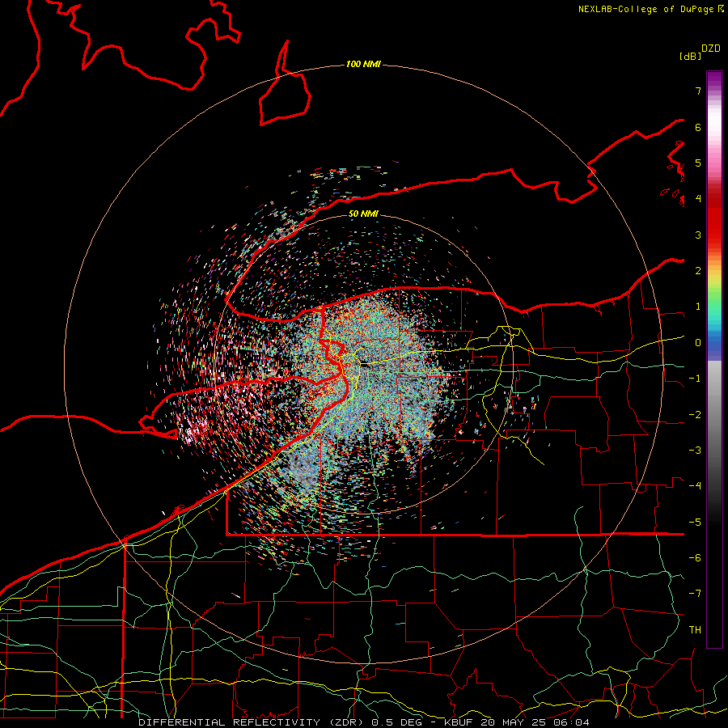Click the -6 tick on the color scale
The height and width of the screenshot is (728, 728).
coord(695,558)
